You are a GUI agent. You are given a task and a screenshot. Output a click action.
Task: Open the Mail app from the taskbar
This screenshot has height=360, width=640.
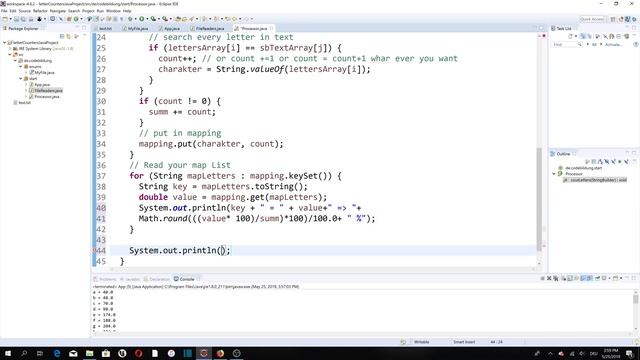pos(73,353)
